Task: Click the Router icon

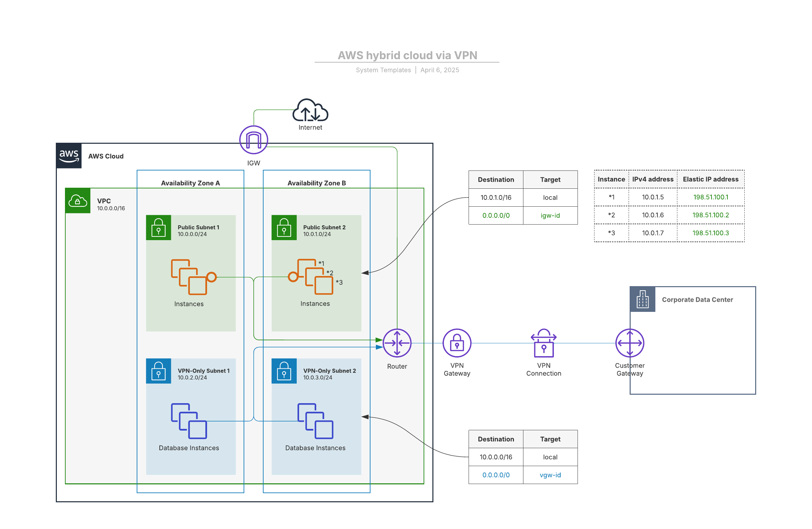Action: (x=397, y=343)
